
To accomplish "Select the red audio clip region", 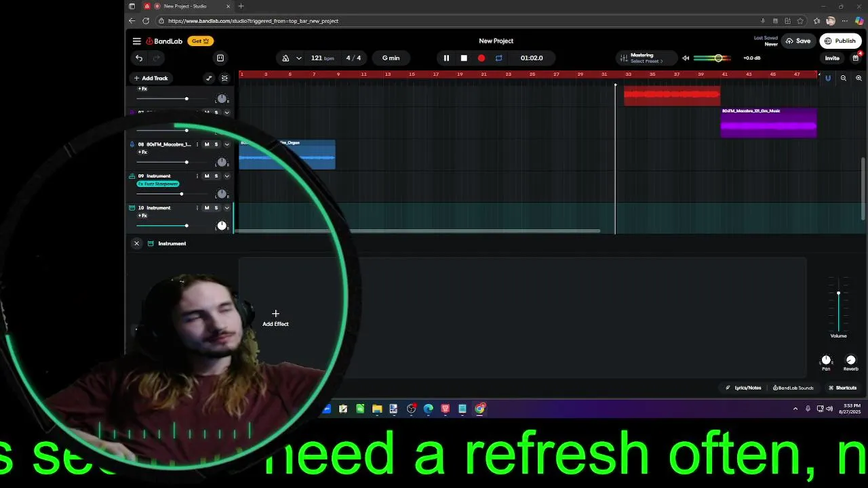I will pos(672,96).
